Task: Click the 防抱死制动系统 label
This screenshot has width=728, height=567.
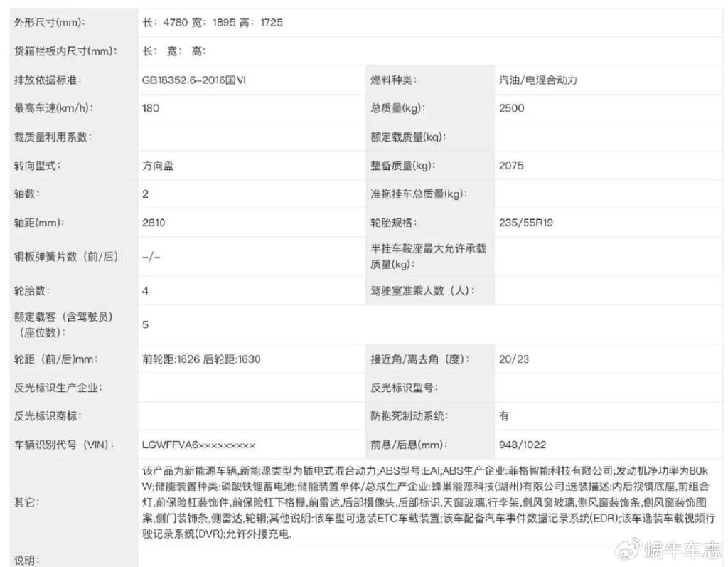Action: click(409, 416)
